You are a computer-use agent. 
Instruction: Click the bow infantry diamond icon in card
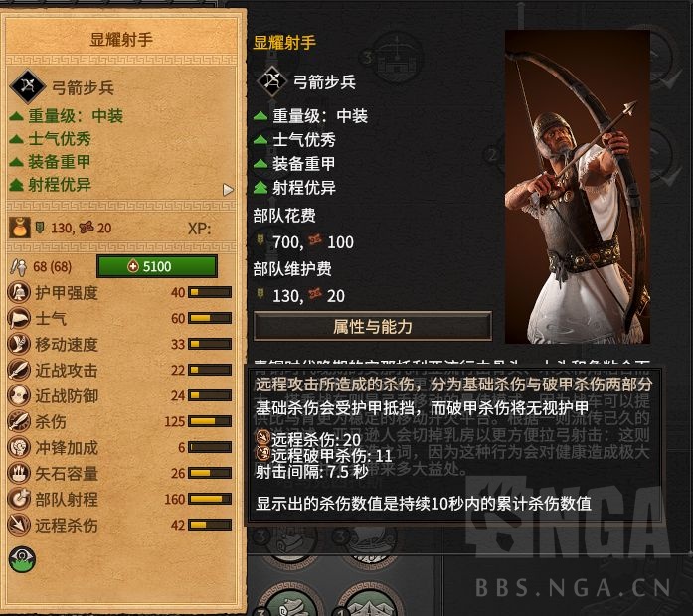click(x=28, y=86)
